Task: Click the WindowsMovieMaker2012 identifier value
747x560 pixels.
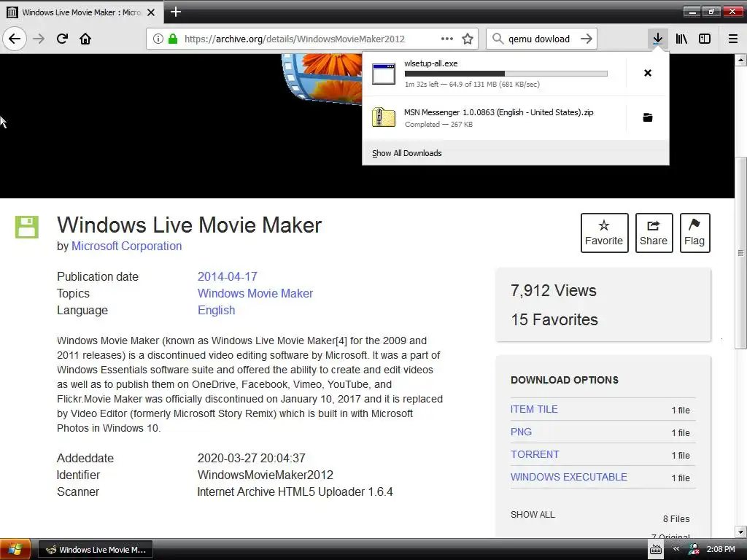Action: (x=266, y=475)
